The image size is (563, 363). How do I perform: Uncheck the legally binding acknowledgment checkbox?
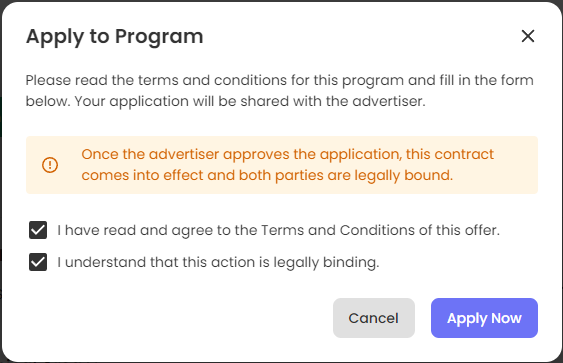38,262
